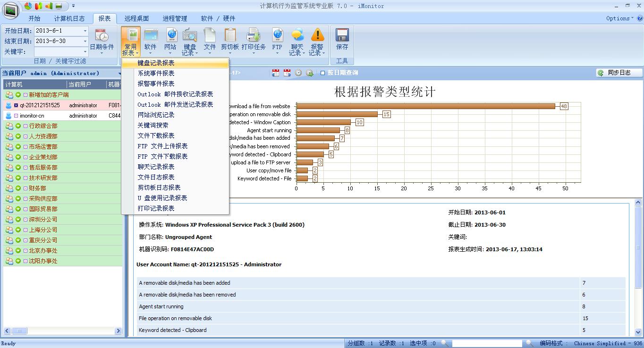Select the 打印任务 print jobs icon
Screen dimensions: 644x348
(x=254, y=41)
